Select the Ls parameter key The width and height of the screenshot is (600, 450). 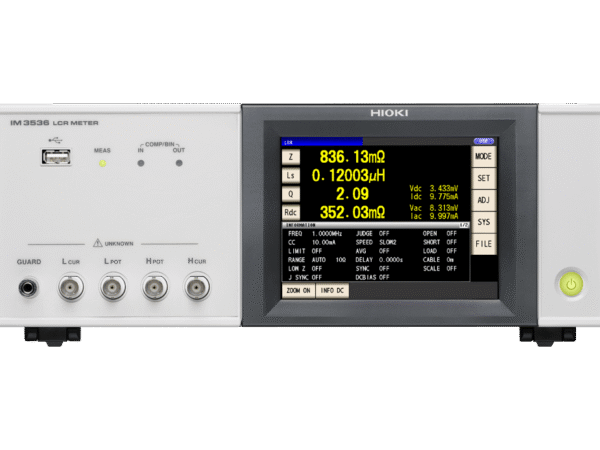291,175
